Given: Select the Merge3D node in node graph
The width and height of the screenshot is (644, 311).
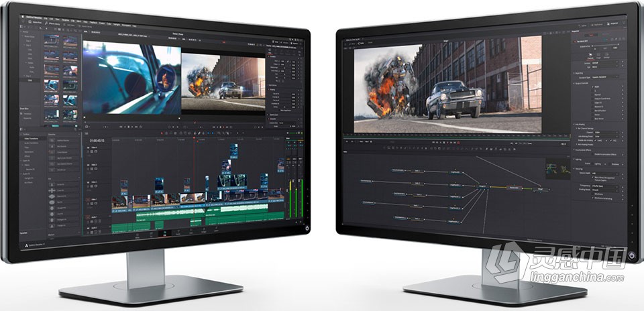Looking at the screenshot, I should tap(482, 186).
